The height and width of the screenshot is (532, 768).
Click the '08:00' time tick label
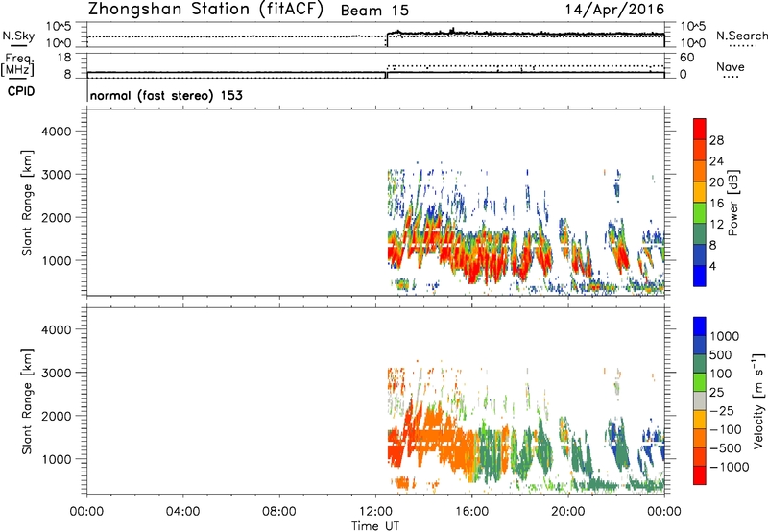[279, 512]
